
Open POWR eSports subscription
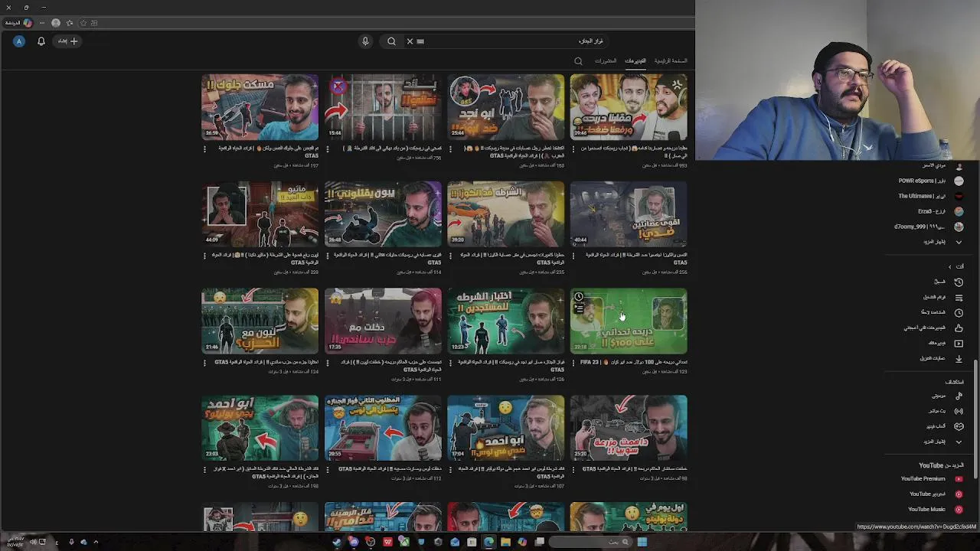tap(930, 181)
